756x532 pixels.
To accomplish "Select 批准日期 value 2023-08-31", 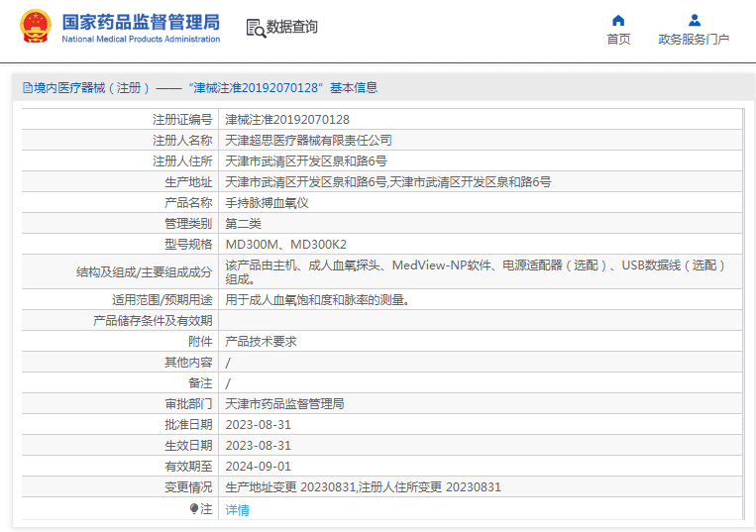I will coord(259,425).
